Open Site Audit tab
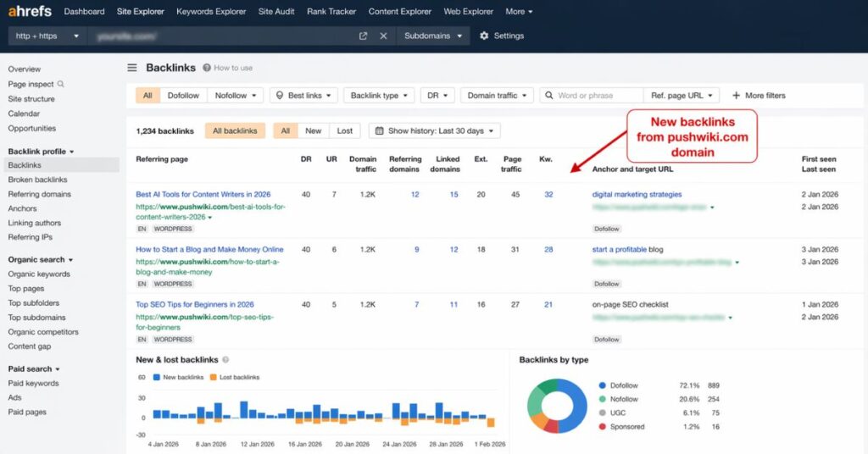 (x=276, y=11)
